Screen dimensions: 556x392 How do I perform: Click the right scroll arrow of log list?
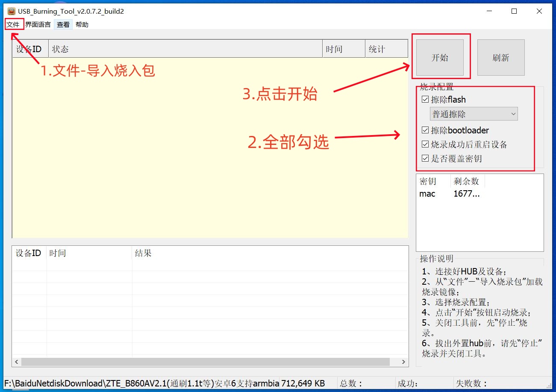(403, 362)
